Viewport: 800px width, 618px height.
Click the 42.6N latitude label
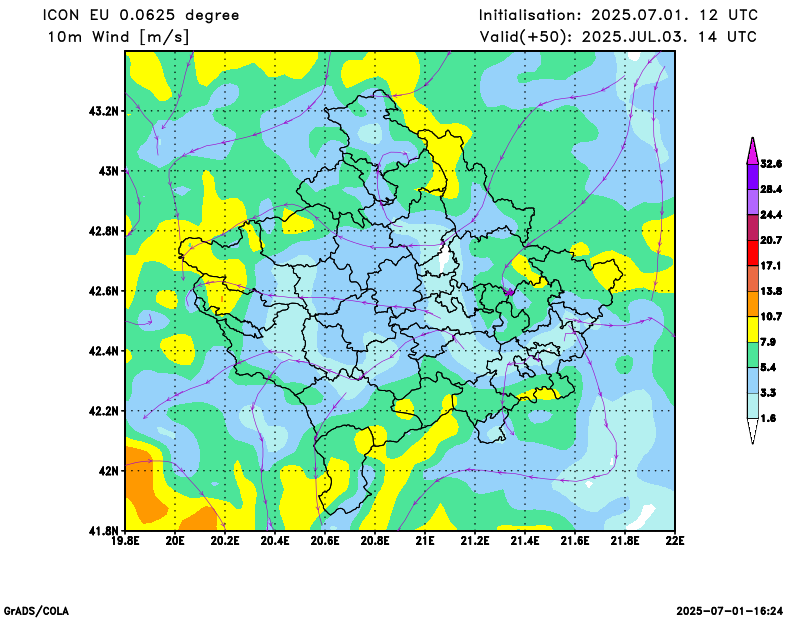(104, 291)
